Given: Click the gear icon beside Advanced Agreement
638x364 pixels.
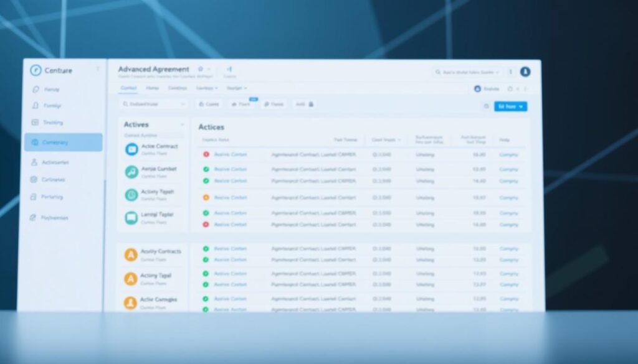Looking at the screenshot, I should [200, 69].
